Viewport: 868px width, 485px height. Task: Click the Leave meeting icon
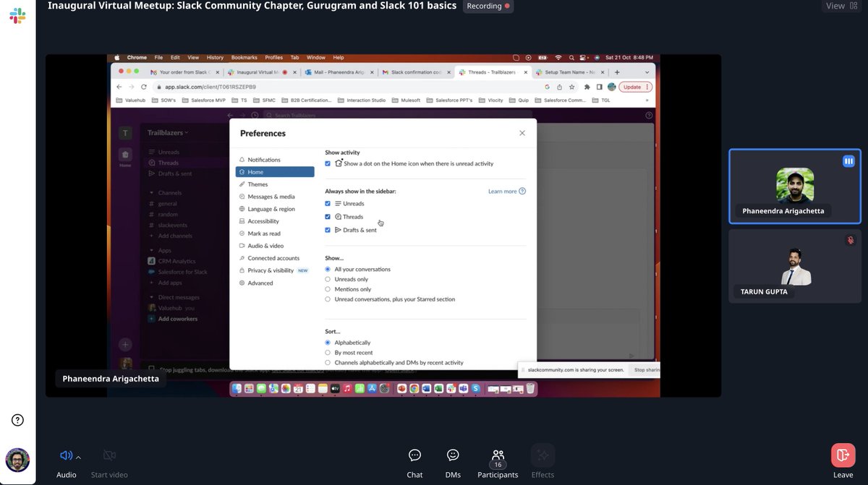pos(842,455)
